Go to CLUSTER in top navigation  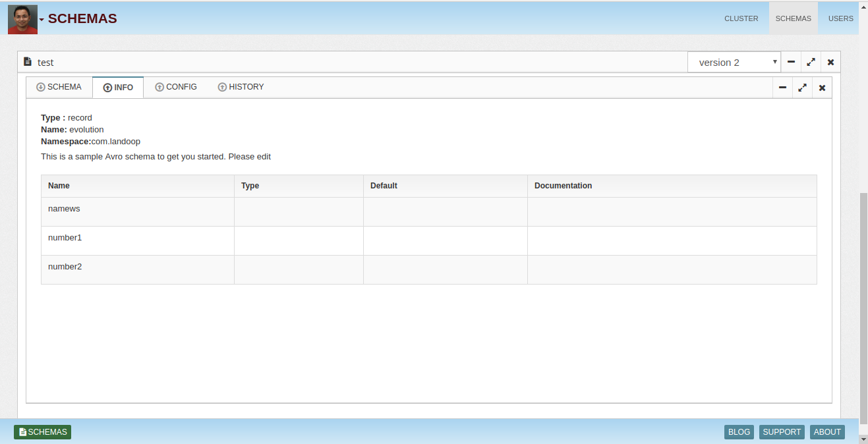[x=741, y=18]
